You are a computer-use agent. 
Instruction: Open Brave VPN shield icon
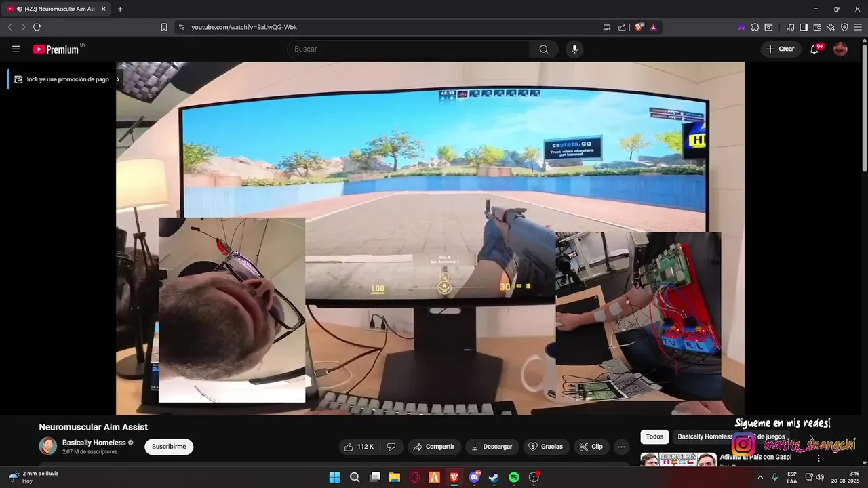[x=844, y=27]
